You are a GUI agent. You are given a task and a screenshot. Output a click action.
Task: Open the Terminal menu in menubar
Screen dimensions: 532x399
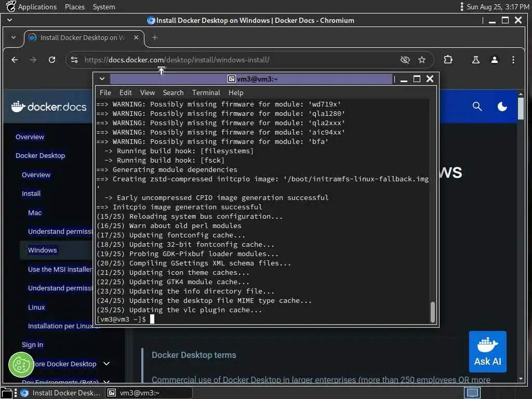coord(206,92)
